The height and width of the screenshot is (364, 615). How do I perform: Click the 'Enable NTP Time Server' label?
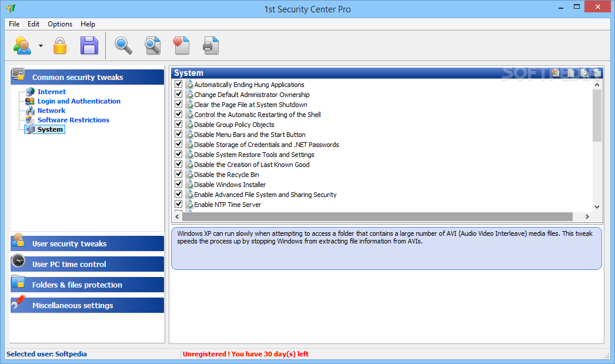228,205
